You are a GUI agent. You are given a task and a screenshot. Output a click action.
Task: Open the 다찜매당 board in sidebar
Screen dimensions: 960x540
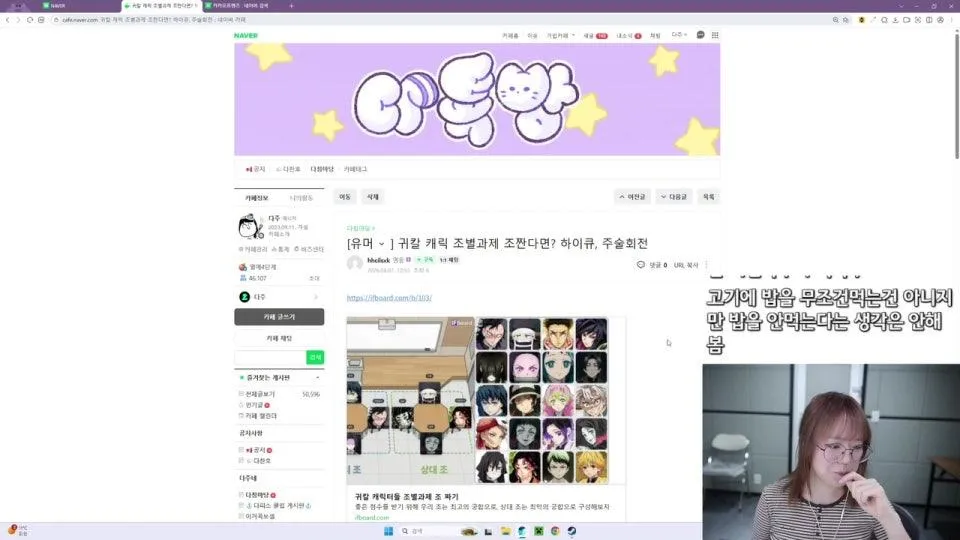257,495
